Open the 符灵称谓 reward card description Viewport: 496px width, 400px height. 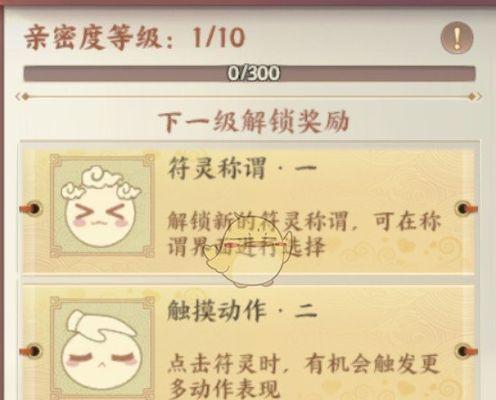pos(304,235)
